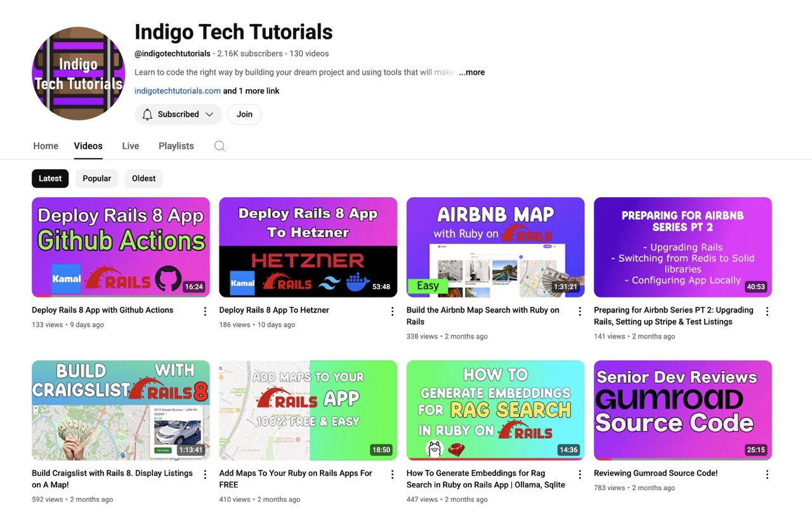Click the 1:13:41 duration badge
Image resolution: width=812 pixels, height=513 pixels.
190,450
